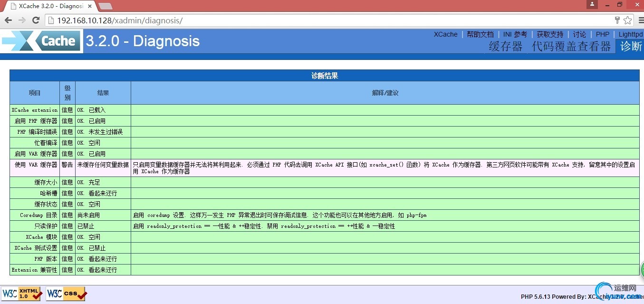Switch to the 缓存器 tab
Image resolution: width=644 pixels, height=304 pixels.
coord(506,46)
